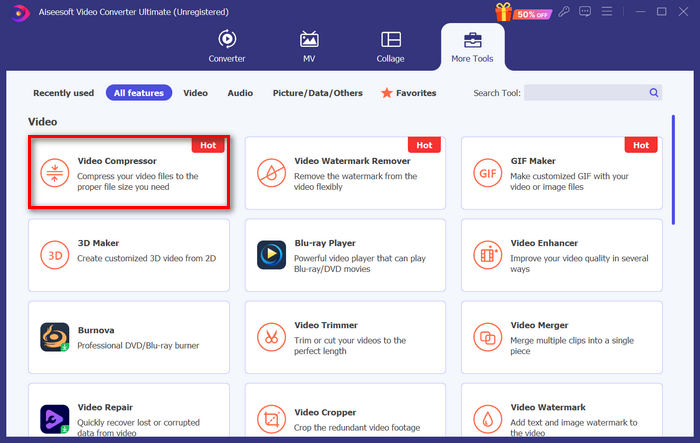Open the Video Merger icon

coord(488,337)
